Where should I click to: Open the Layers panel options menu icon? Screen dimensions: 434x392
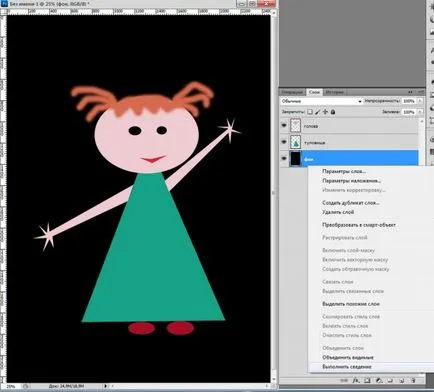[421, 92]
